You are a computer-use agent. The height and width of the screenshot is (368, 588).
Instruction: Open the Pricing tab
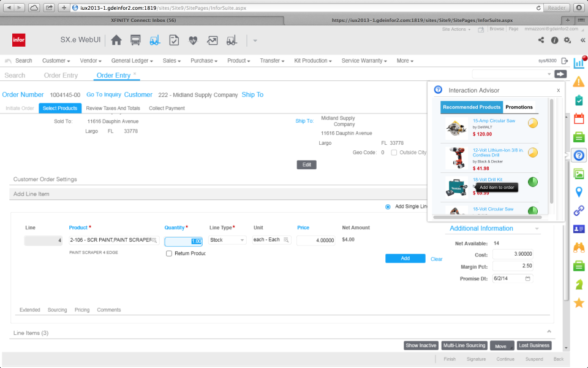point(81,310)
